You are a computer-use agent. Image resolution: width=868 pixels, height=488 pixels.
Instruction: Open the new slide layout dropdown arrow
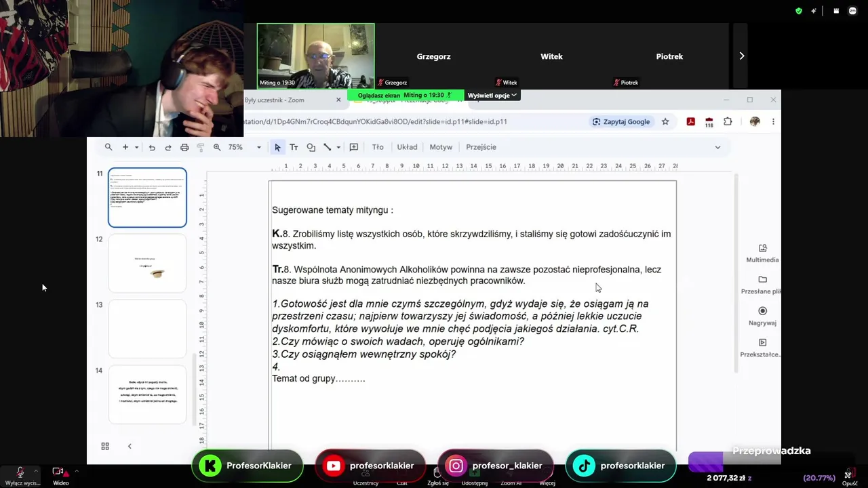pos(136,147)
